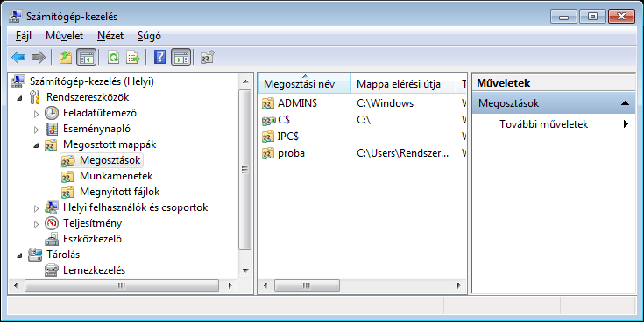This screenshot has height=322, width=644.
Task: Collapse the Megosztások actions section
Action: pos(625,103)
